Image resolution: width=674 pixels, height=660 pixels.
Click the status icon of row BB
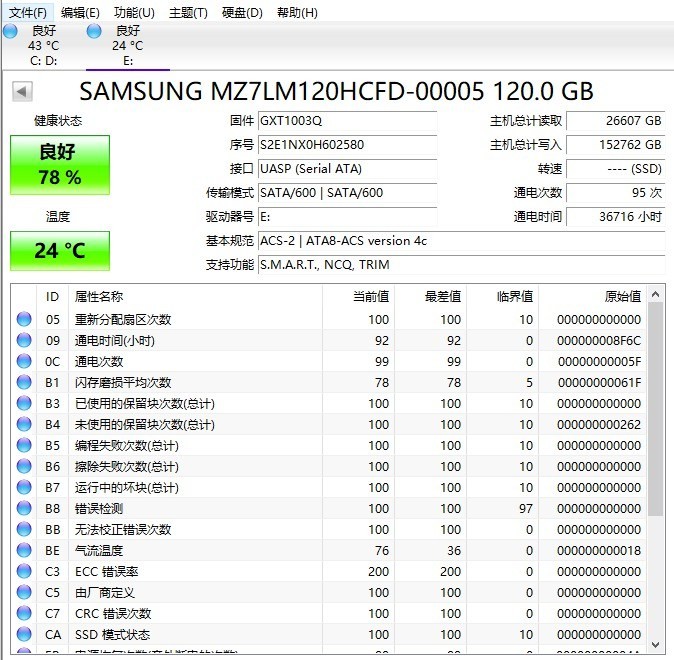pos(24,529)
